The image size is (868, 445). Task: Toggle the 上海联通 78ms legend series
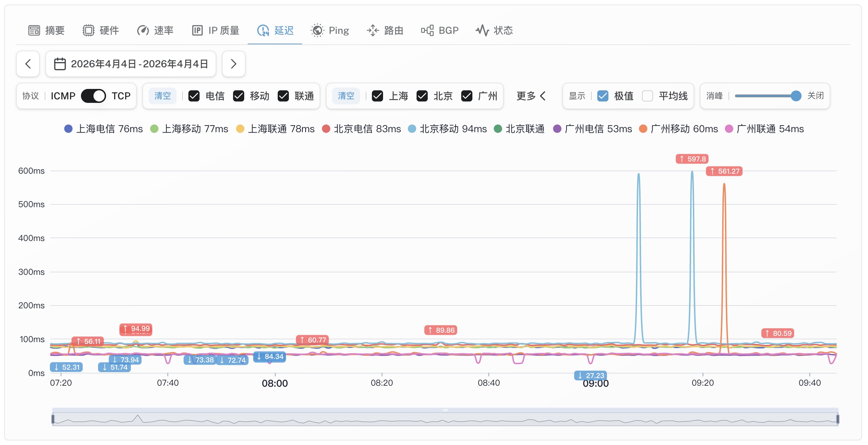tap(275, 129)
